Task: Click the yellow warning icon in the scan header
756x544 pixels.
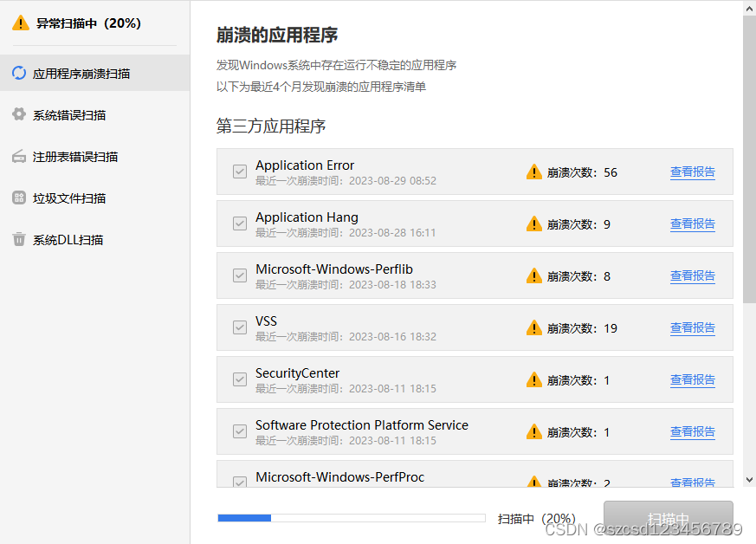Action: click(x=19, y=23)
